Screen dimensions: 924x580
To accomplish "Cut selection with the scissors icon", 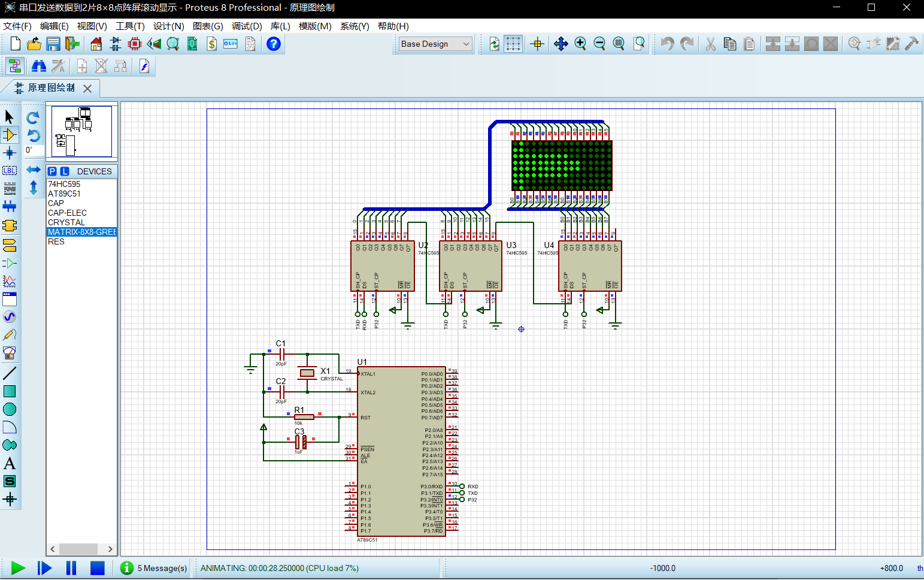I will point(711,44).
